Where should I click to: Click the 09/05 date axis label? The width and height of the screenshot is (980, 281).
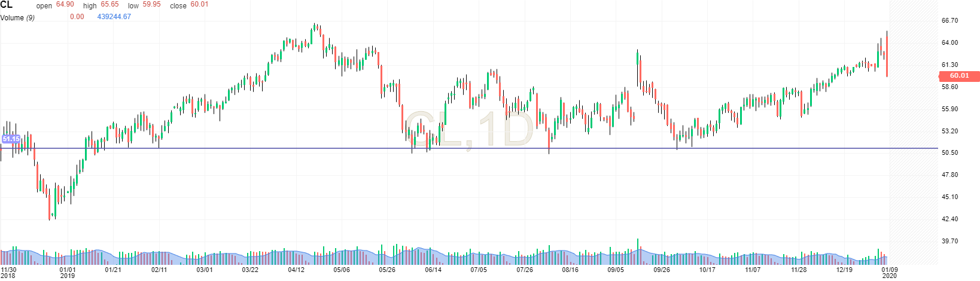(616, 270)
